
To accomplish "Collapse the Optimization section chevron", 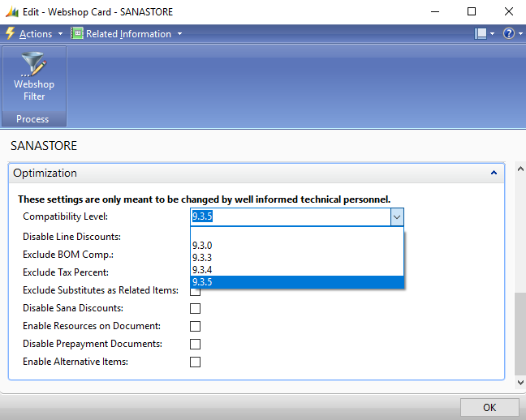I will pyautogui.click(x=494, y=173).
